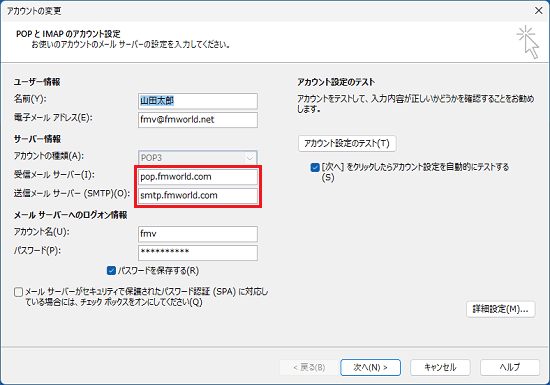Click the 送信メール サーバー (SMTP)(O): label text
The height and width of the screenshot is (385, 550).
tap(72, 193)
